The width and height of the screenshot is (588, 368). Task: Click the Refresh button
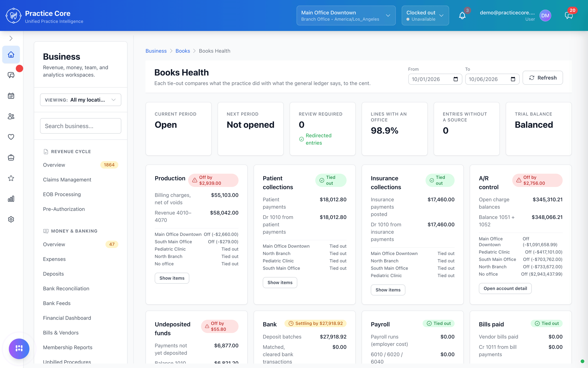click(x=542, y=78)
